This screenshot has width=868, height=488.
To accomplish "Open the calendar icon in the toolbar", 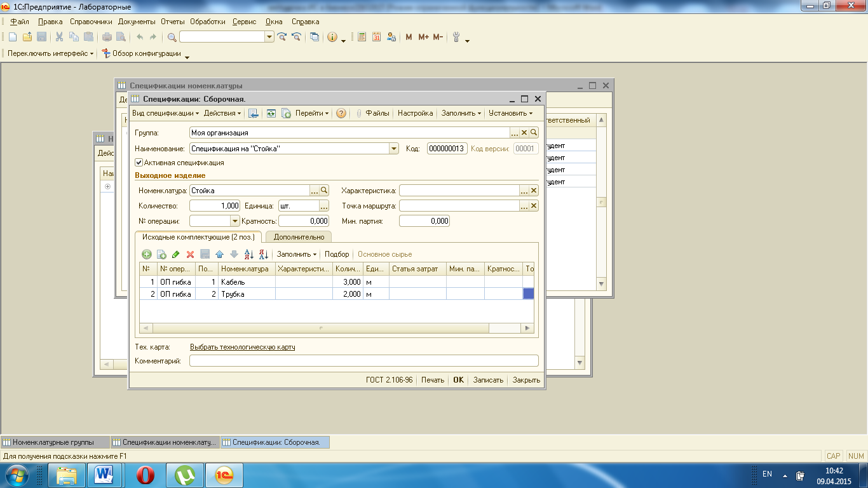I will tap(376, 37).
